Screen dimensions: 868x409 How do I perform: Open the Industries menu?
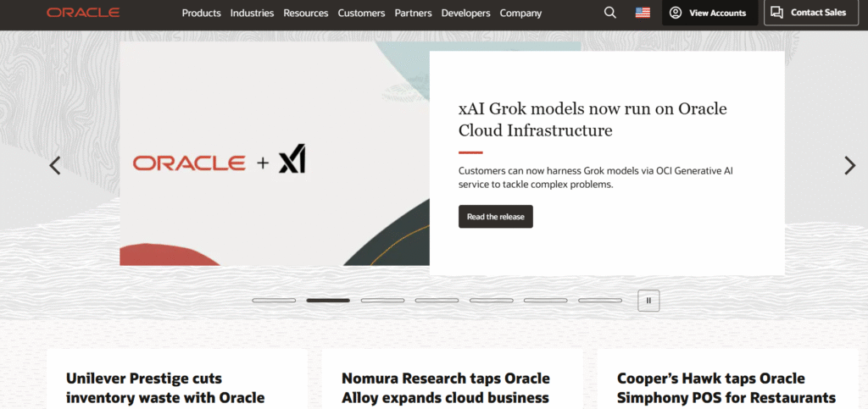(252, 13)
